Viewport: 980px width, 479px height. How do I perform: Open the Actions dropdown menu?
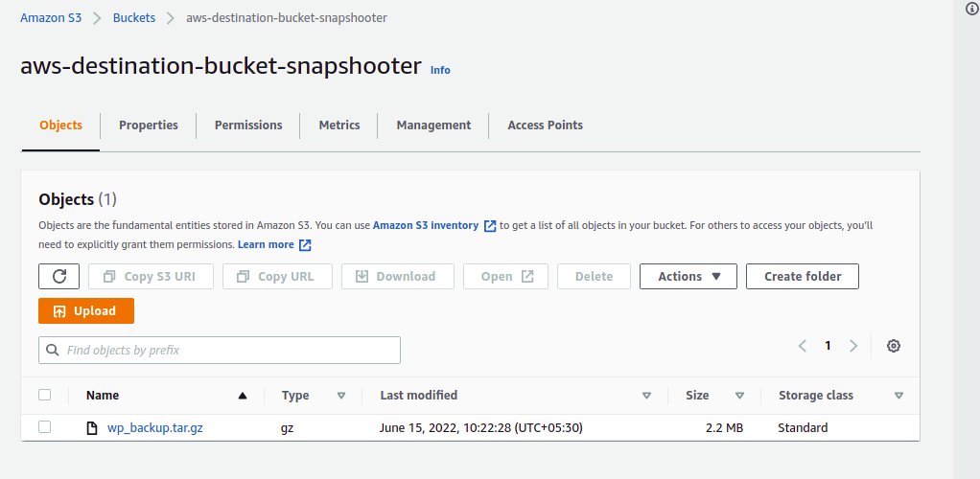coord(688,276)
